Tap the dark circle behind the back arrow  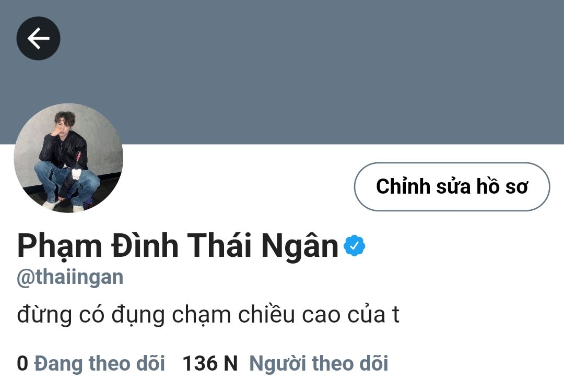[x=39, y=38]
